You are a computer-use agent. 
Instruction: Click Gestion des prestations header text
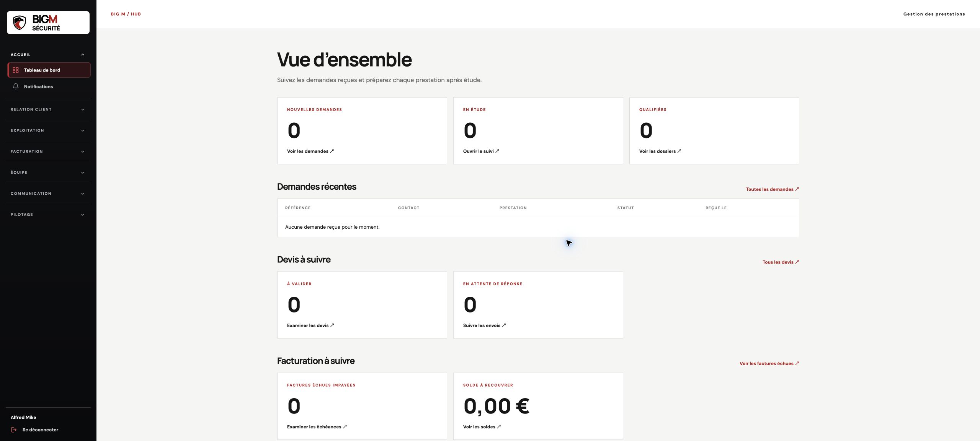[x=934, y=14]
